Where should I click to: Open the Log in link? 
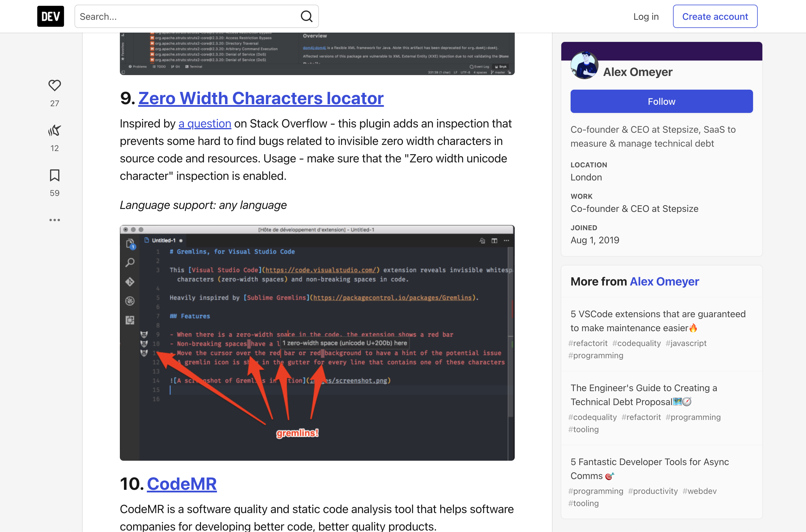click(x=646, y=16)
